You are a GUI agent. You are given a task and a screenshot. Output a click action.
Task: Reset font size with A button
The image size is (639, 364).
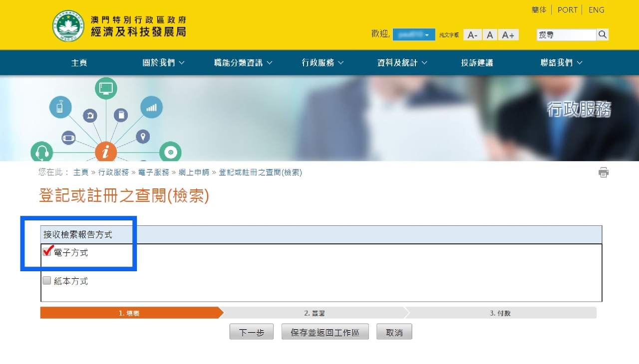490,35
